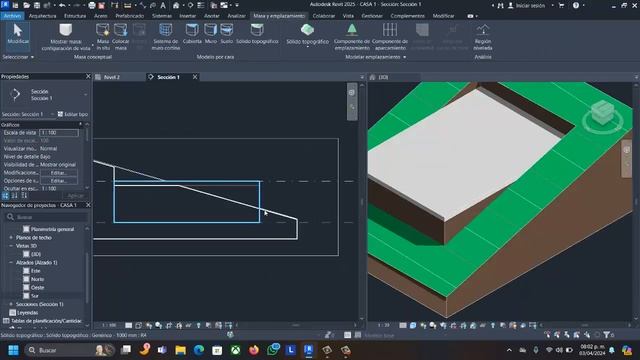Open File Explorer from the taskbar
The height and width of the screenshot is (360, 640).
pos(180,350)
